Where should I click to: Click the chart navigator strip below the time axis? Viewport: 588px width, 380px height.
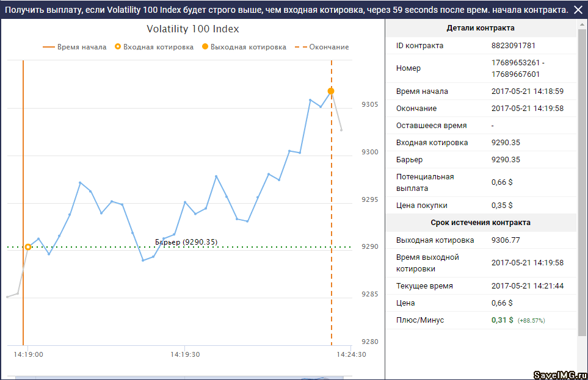pyautogui.click(x=183, y=377)
